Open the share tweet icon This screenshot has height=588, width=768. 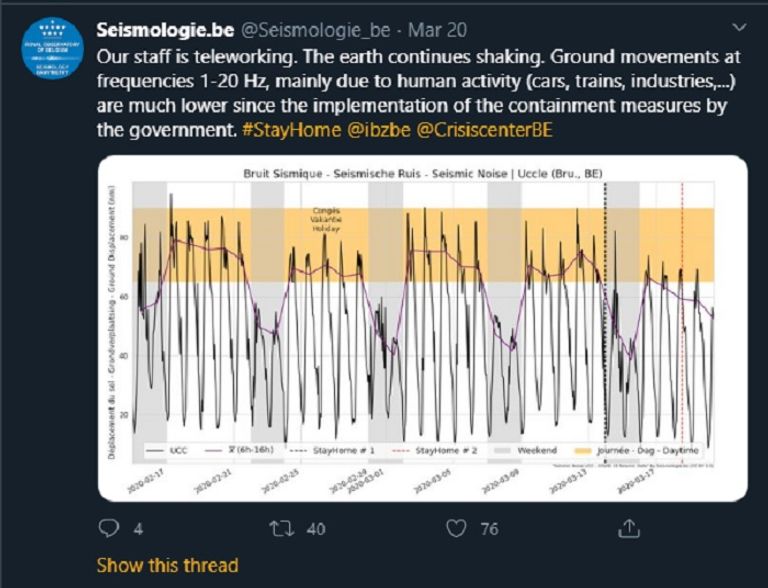(x=628, y=528)
